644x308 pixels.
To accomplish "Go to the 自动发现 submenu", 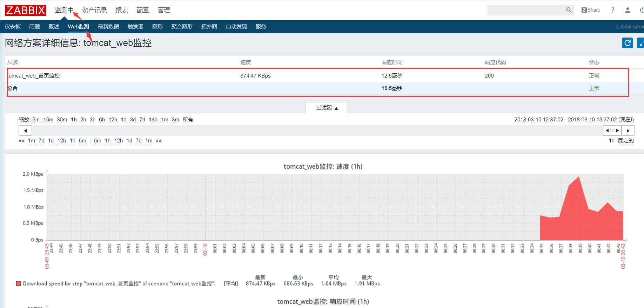I will 236,27.
